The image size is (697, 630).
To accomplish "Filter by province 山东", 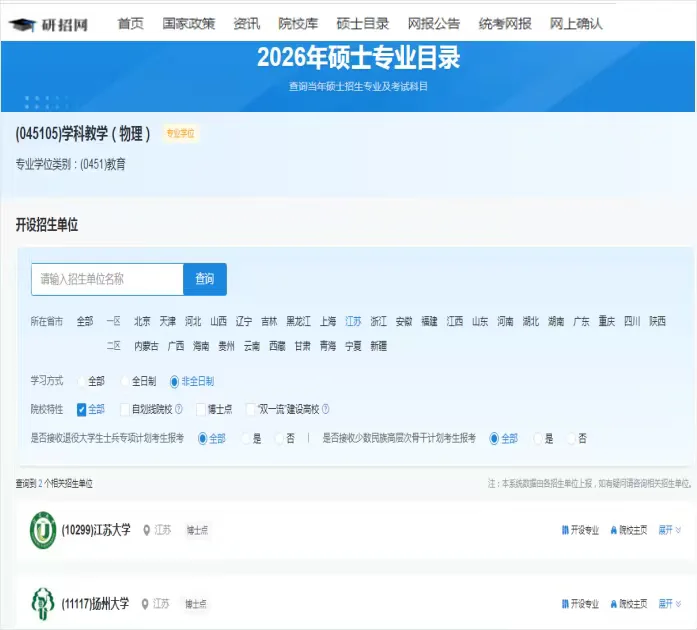I will (x=480, y=321).
